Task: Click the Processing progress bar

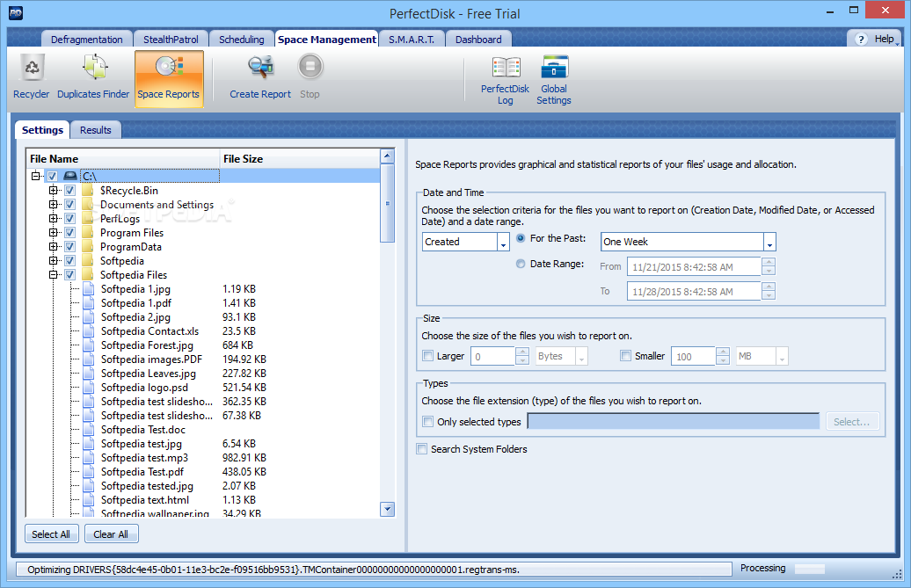Action: point(810,569)
